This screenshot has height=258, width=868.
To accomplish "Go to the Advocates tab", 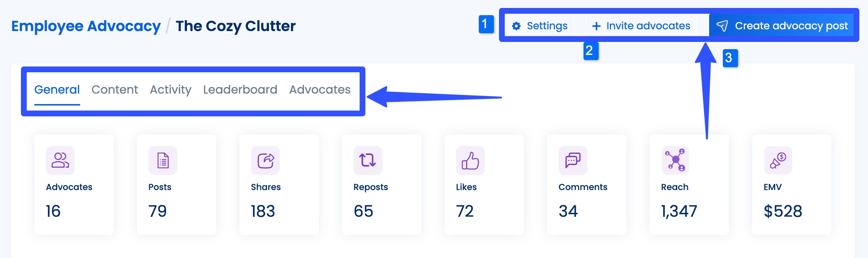I will [320, 90].
